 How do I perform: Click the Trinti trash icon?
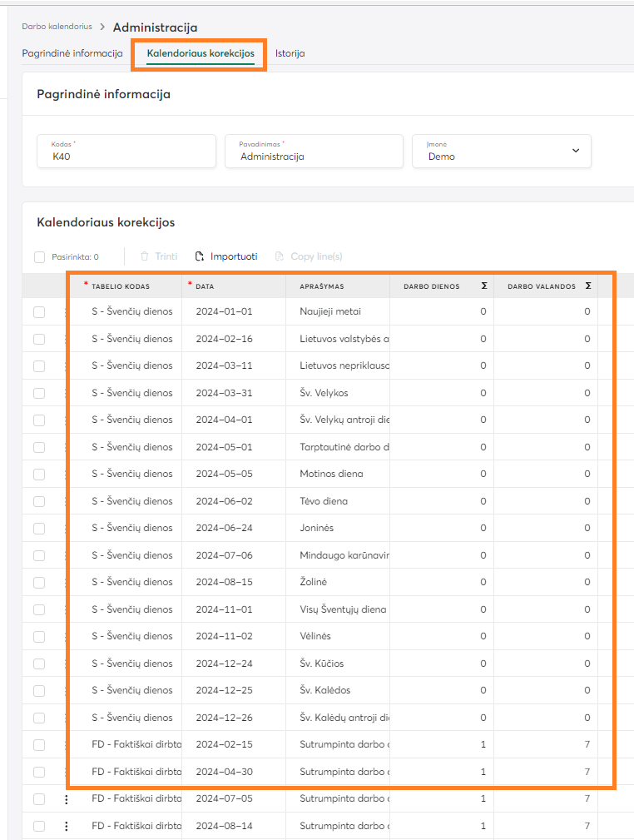pyautogui.click(x=145, y=256)
